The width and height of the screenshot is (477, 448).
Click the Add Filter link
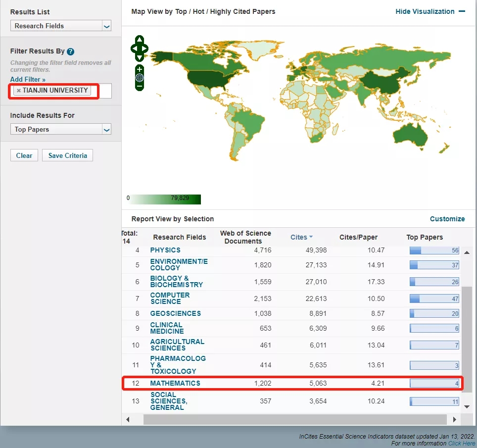28,79
